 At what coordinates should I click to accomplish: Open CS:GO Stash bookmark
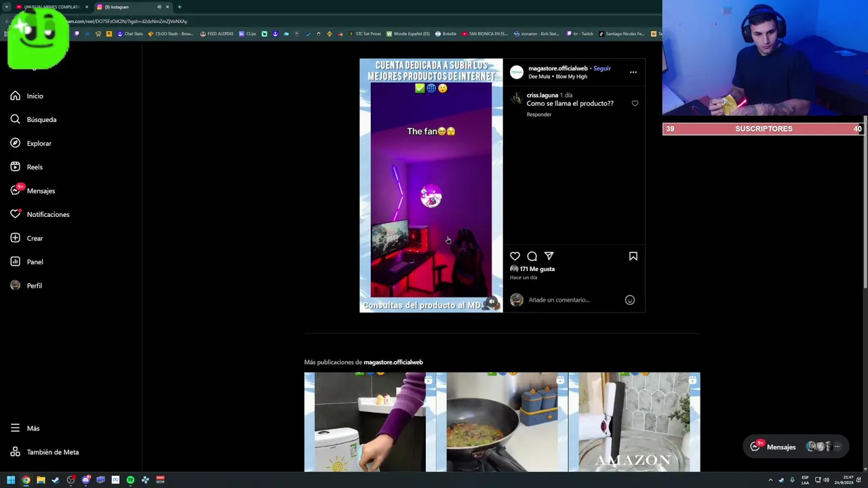pyautogui.click(x=171, y=34)
